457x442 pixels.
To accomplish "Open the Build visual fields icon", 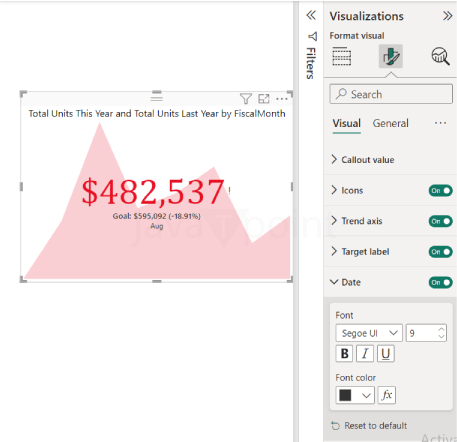I will (342, 56).
